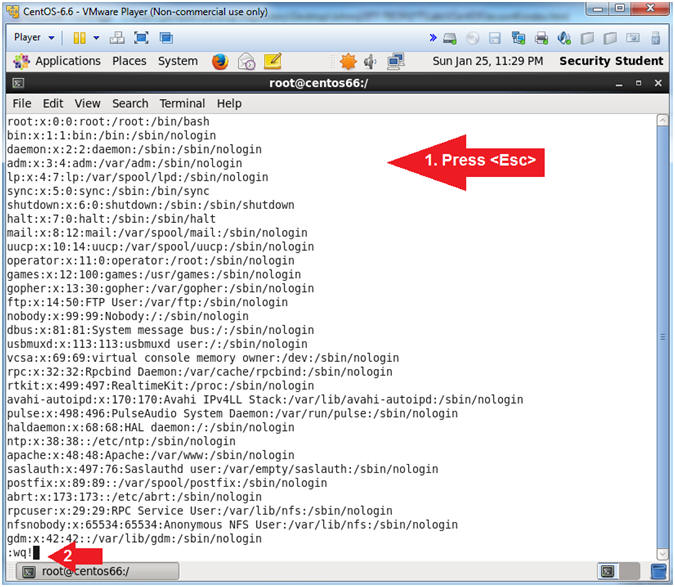Screen dimensions: 675x587
Task: Enter VMware full screen mode
Action: click(141, 38)
